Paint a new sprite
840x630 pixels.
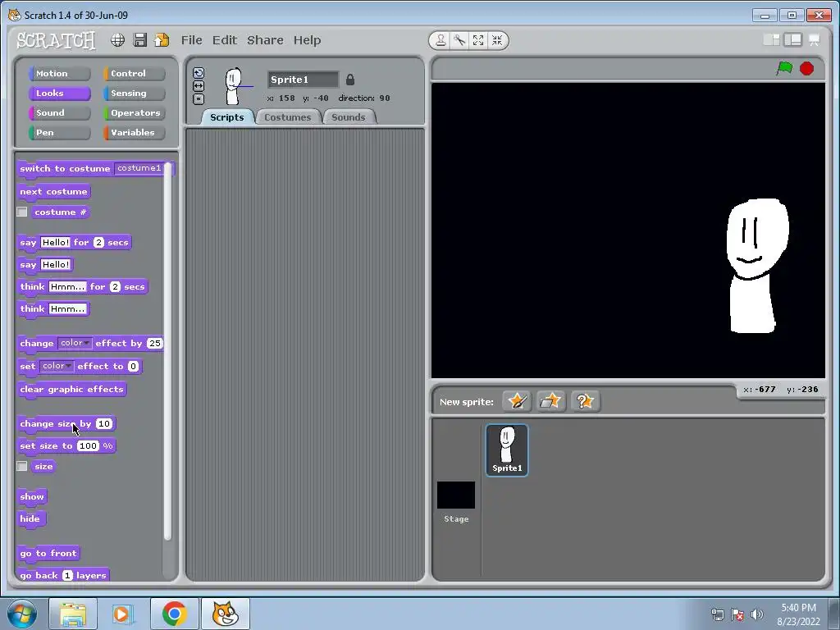(x=517, y=401)
